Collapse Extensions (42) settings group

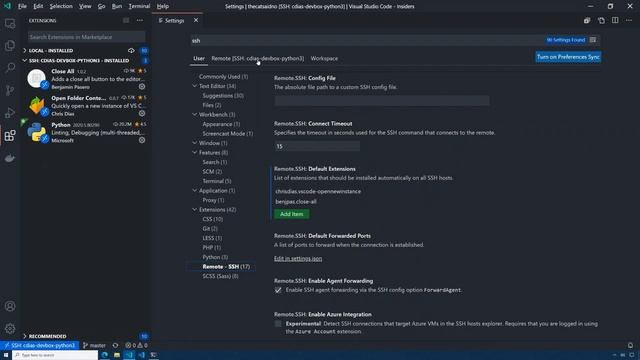[x=195, y=210]
